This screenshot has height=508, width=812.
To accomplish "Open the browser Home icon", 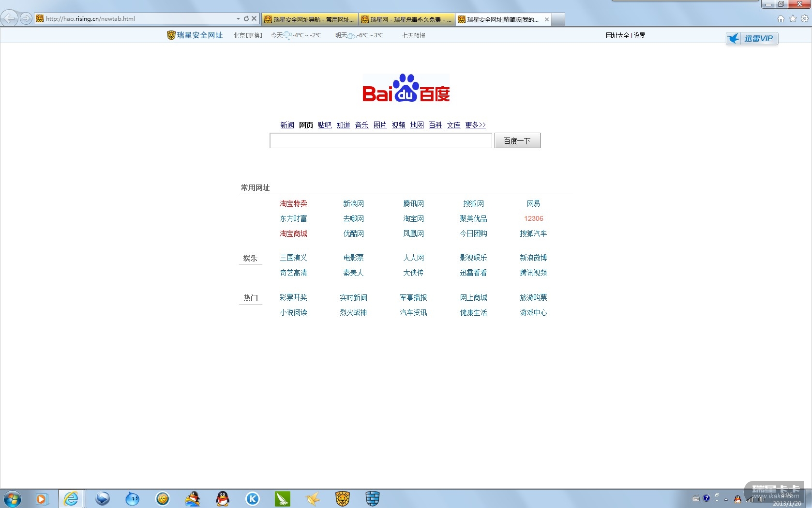I will pos(781,18).
